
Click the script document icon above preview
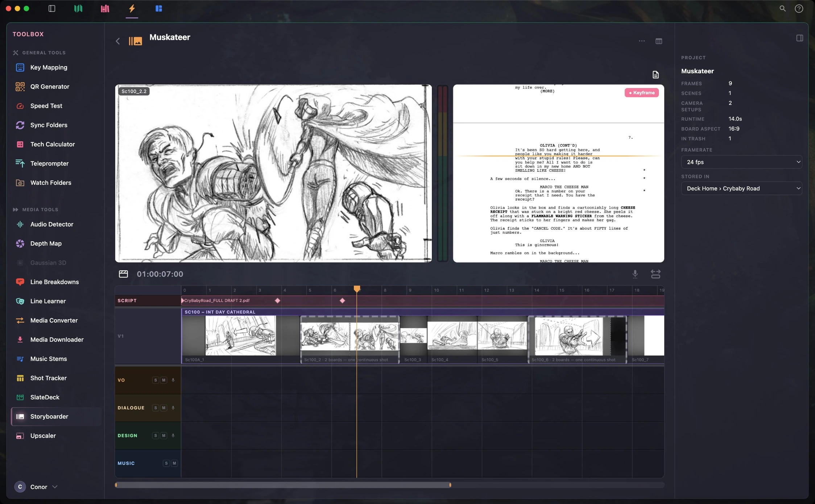point(655,75)
